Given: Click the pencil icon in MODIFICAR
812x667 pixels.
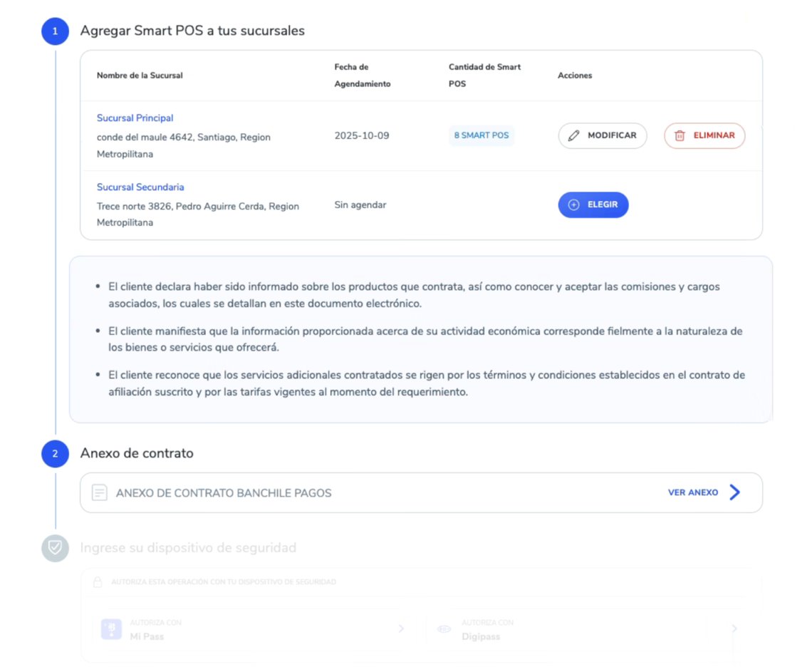Looking at the screenshot, I should coord(573,135).
